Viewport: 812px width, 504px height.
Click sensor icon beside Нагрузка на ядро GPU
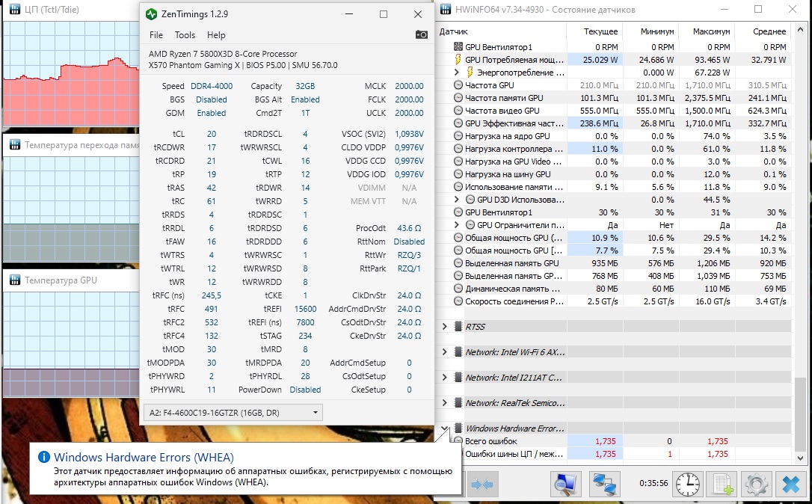(458, 135)
